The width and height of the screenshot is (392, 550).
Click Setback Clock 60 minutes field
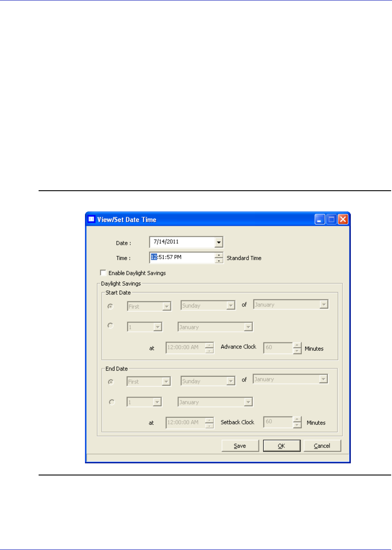click(278, 422)
